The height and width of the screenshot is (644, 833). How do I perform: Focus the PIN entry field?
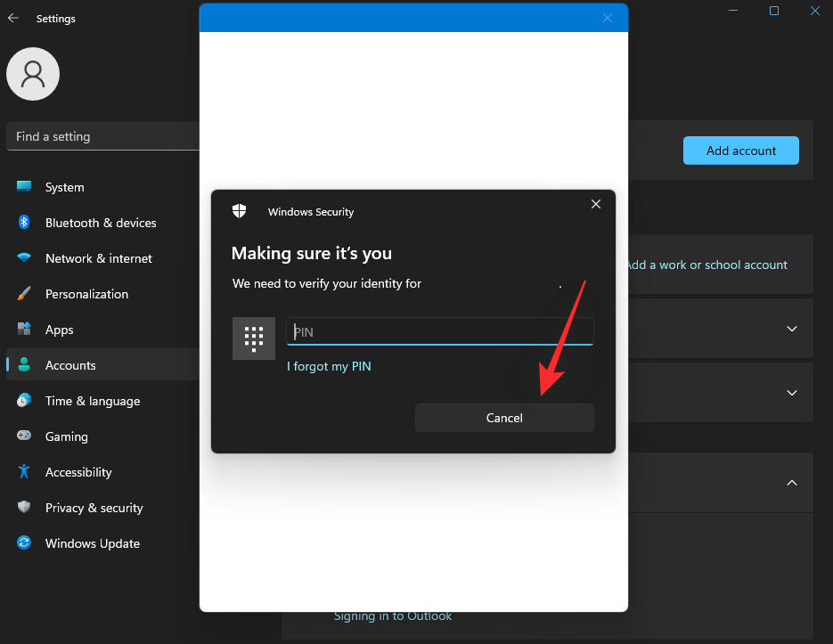(x=439, y=331)
